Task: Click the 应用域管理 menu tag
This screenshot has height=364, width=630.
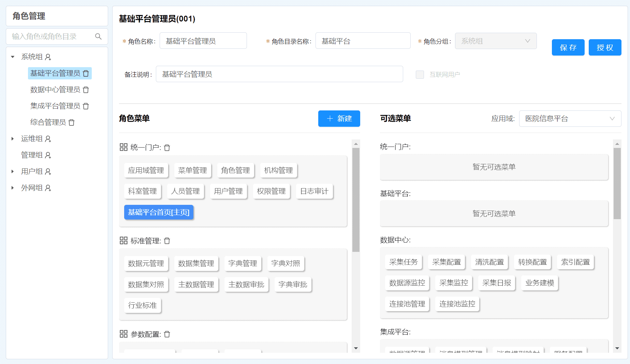Action: click(x=146, y=170)
